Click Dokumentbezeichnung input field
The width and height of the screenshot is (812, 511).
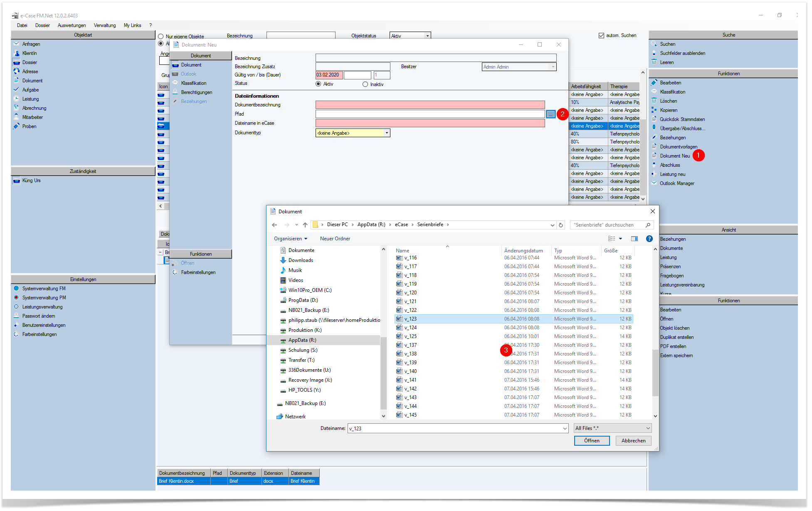(x=430, y=105)
